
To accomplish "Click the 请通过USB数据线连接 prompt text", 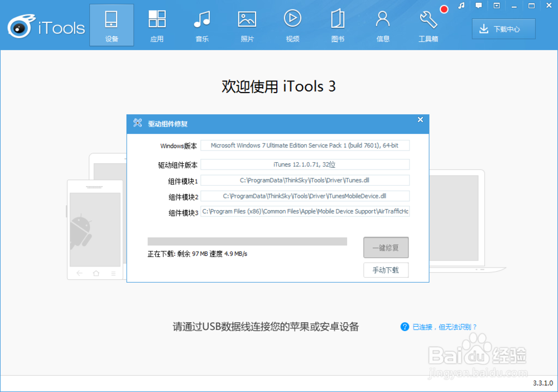I will (266, 327).
